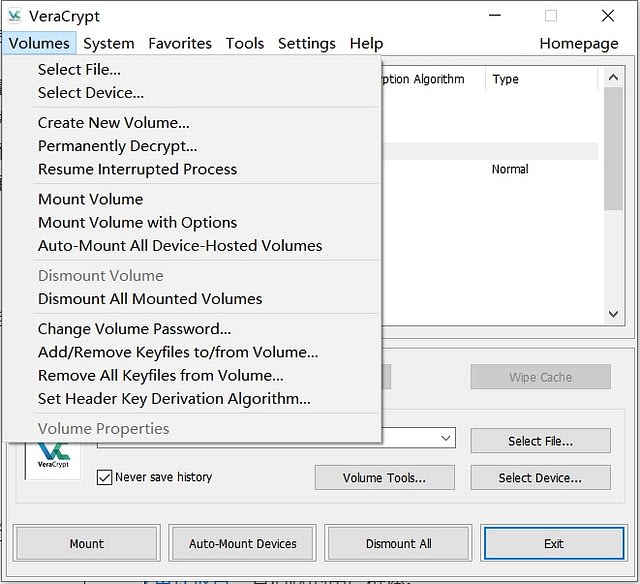Choose Add/Remove Keyfiles to/from Volume...
640x584 pixels.
click(192, 352)
